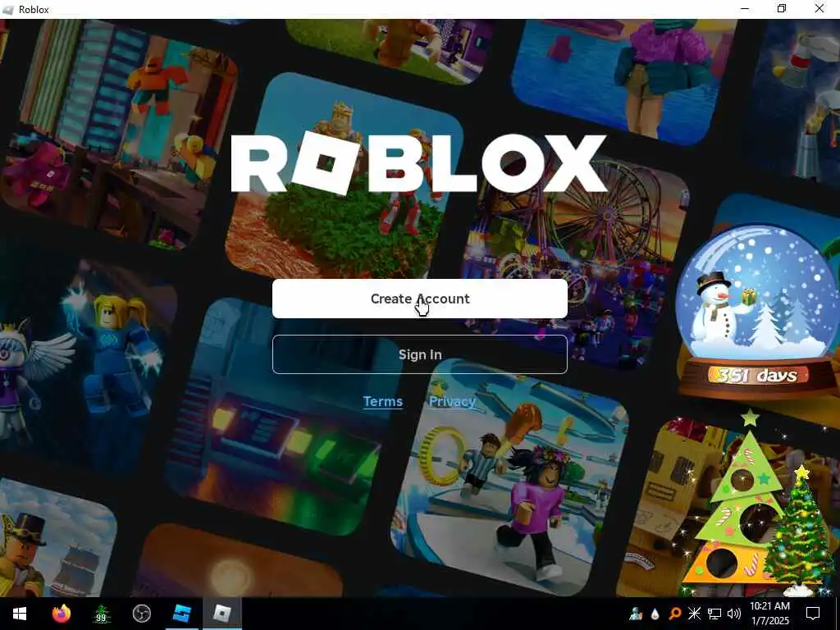Open the Terms link
Screen dimensions: 840x630
pos(382,401)
